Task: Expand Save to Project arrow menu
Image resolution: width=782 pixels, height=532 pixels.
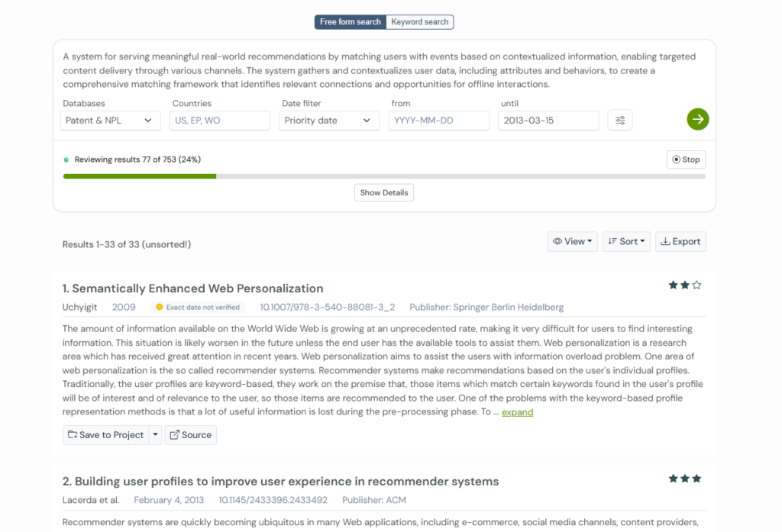Action: point(156,435)
